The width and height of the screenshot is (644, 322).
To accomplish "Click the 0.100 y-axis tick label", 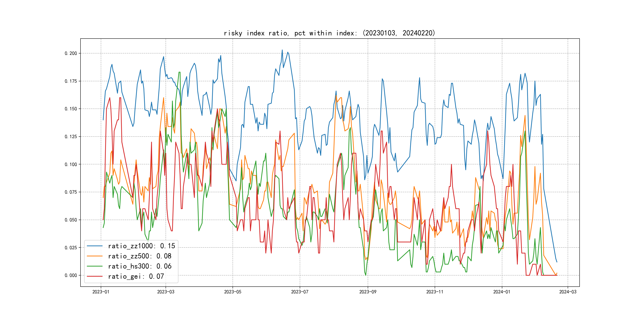I will pyautogui.click(x=71, y=164).
